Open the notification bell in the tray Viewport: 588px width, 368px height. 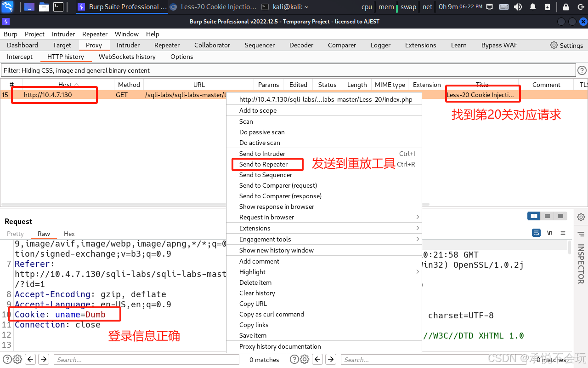tap(533, 6)
